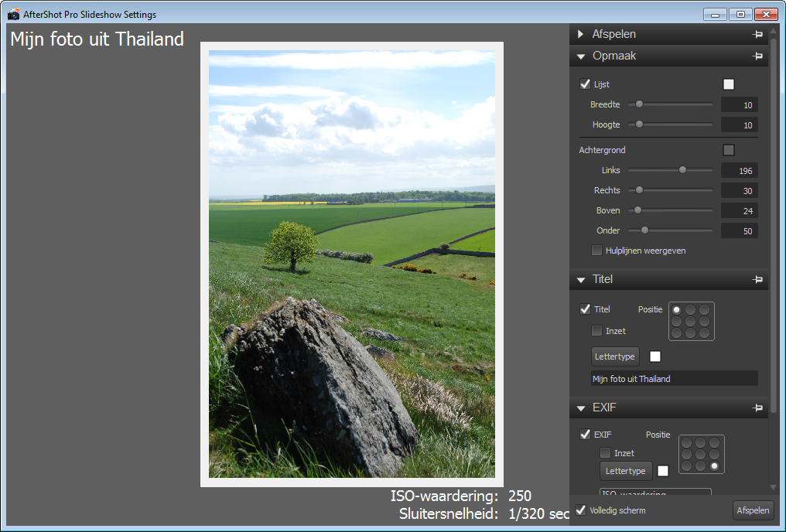Viewport: 786px width, 532px height.
Task: Pick the Achtergrond background color swatch
Action: [x=728, y=150]
